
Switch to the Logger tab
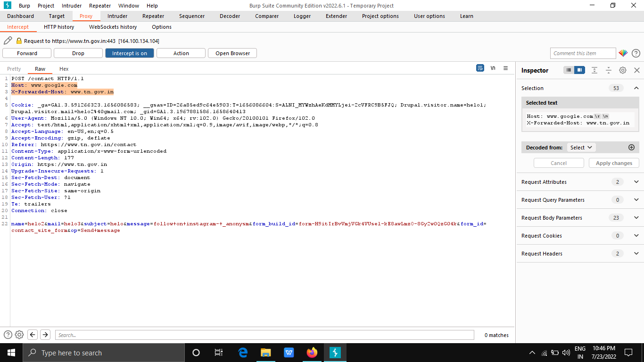302,16
